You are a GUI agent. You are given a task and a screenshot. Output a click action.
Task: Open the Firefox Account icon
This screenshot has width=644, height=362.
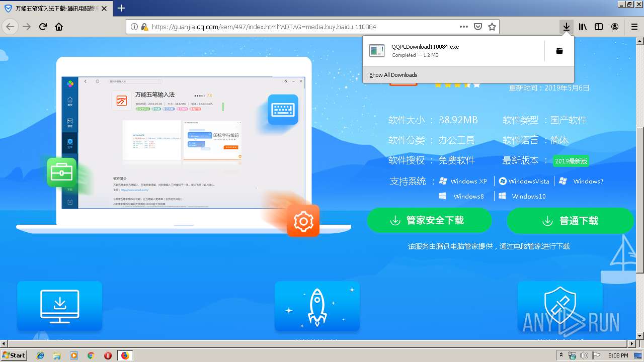(615, 27)
